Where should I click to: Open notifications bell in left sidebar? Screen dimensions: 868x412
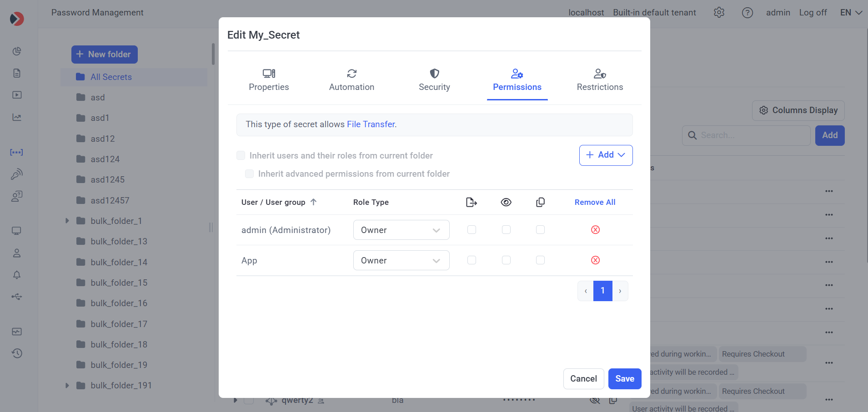17,275
